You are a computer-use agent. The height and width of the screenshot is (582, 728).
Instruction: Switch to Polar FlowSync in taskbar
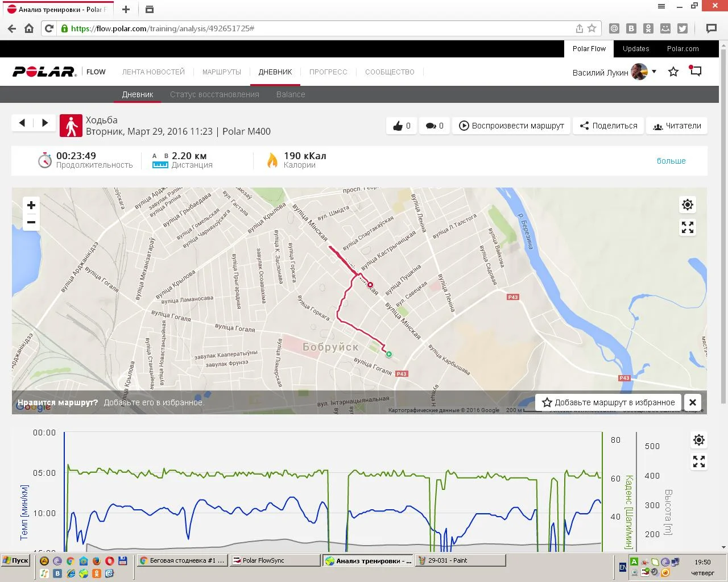coord(275,560)
